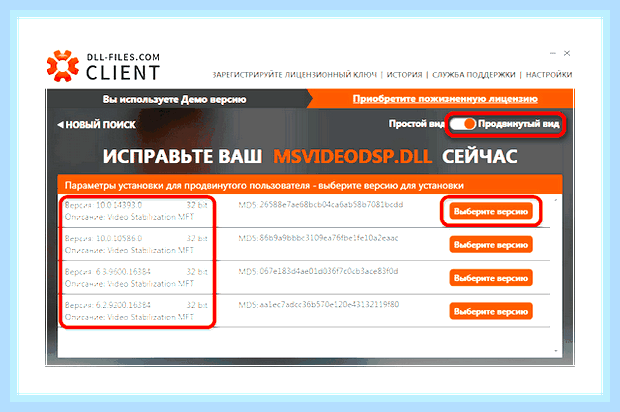620x412 pixels.
Task: Open the НАСТРОЙКИ menu item
Action: (x=549, y=75)
